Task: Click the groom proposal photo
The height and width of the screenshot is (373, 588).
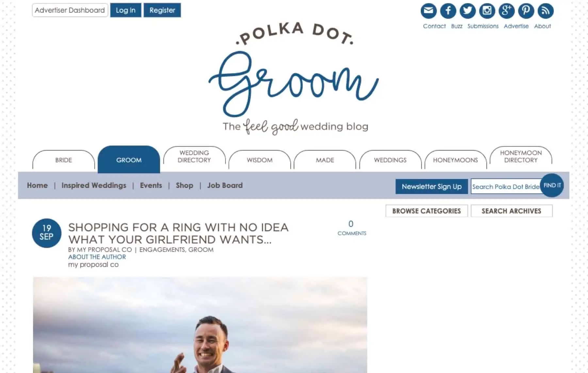Action: 200,325
